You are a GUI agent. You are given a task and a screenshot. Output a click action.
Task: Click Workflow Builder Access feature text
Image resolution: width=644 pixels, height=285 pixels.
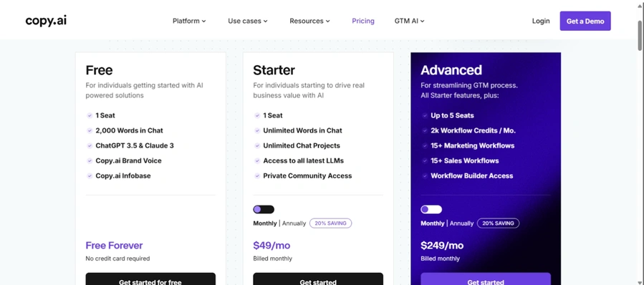click(472, 175)
